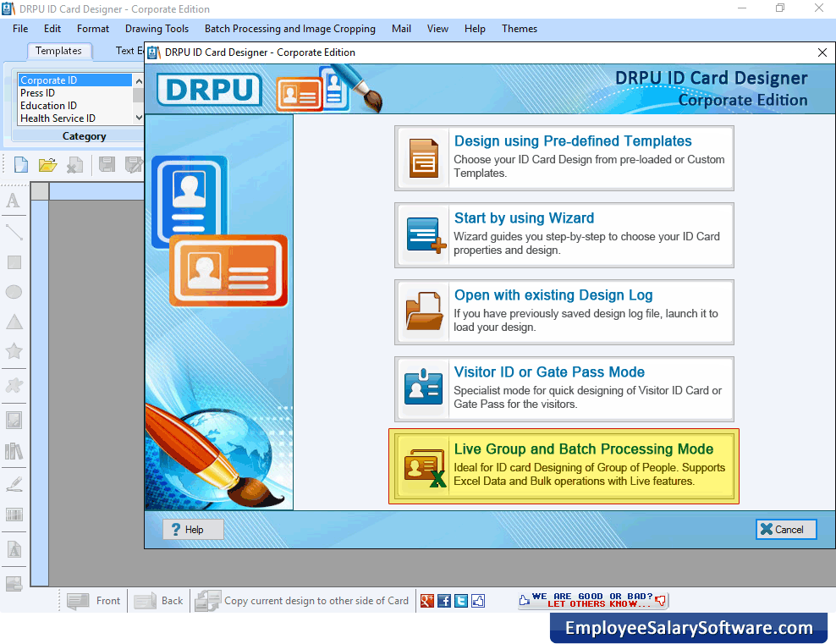Screen dimensions: 836x644
Task: Click Excel card icon beside Batch Processing Mode
Action: point(425,467)
